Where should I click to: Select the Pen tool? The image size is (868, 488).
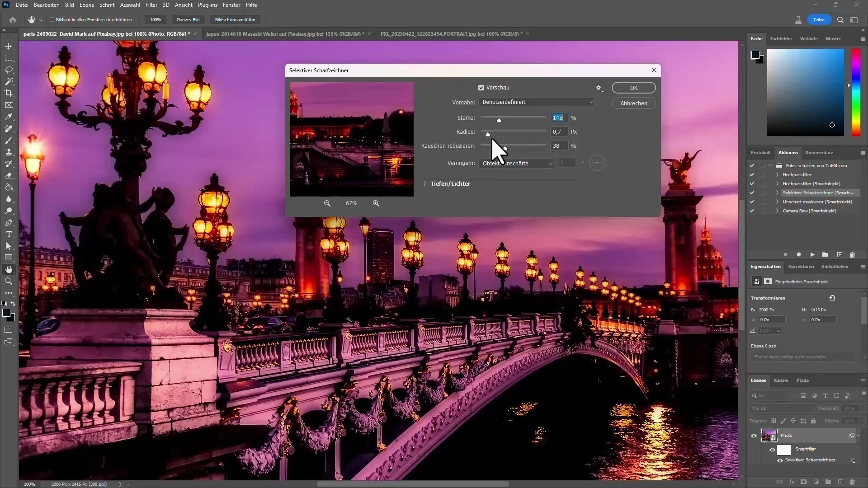9,223
